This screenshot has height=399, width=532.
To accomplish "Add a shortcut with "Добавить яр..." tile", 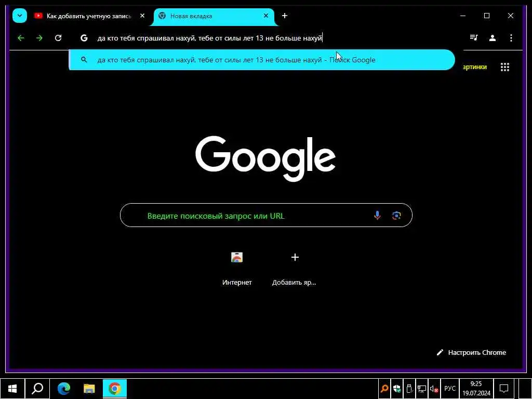I will [x=294, y=268].
